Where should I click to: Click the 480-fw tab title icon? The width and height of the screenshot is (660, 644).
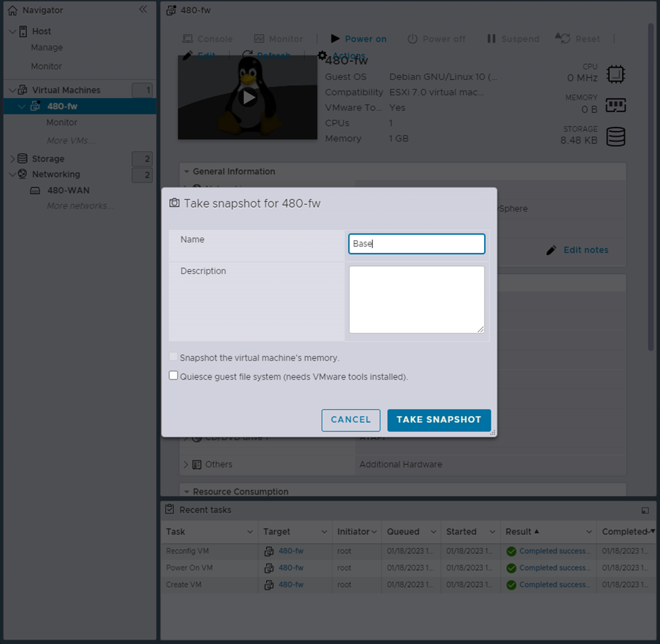tap(171, 10)
